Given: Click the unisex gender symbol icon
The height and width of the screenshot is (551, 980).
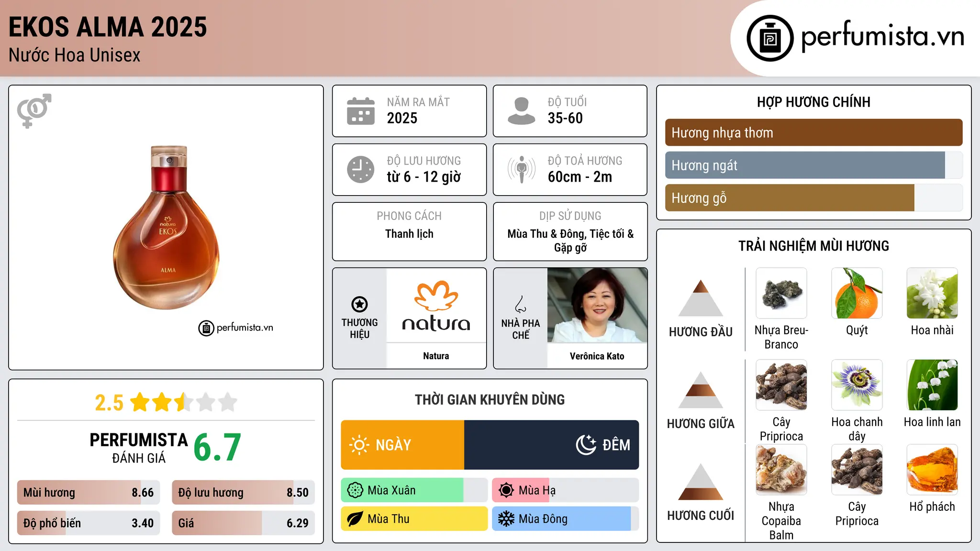Looking at the screenshot, I should coord(34,111).
